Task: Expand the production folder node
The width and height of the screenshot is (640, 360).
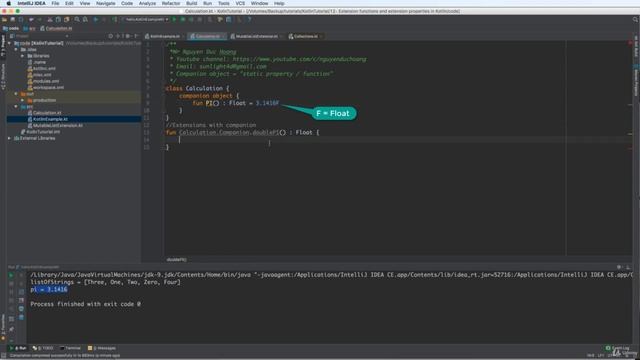Action: (x=22, y=100)
